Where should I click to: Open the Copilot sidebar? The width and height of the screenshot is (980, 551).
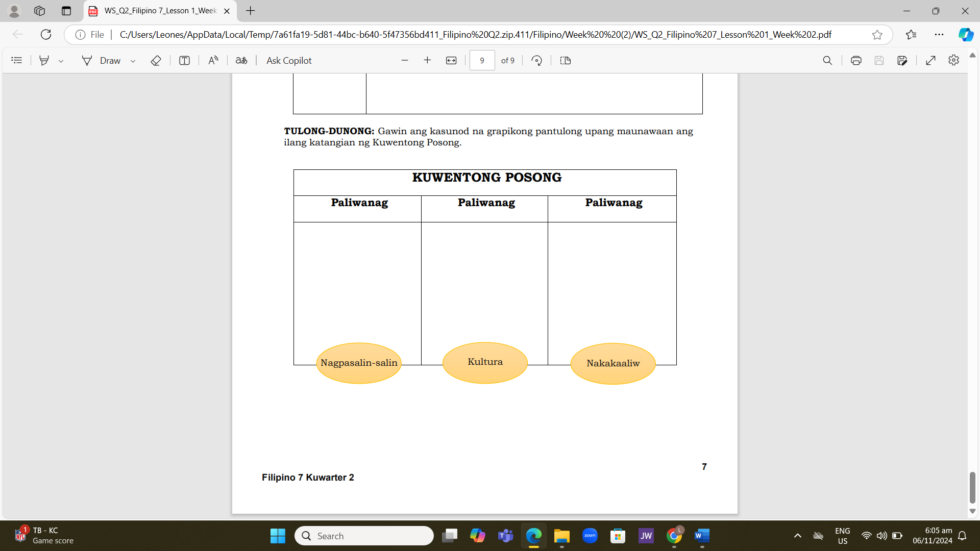pos(966,34)
